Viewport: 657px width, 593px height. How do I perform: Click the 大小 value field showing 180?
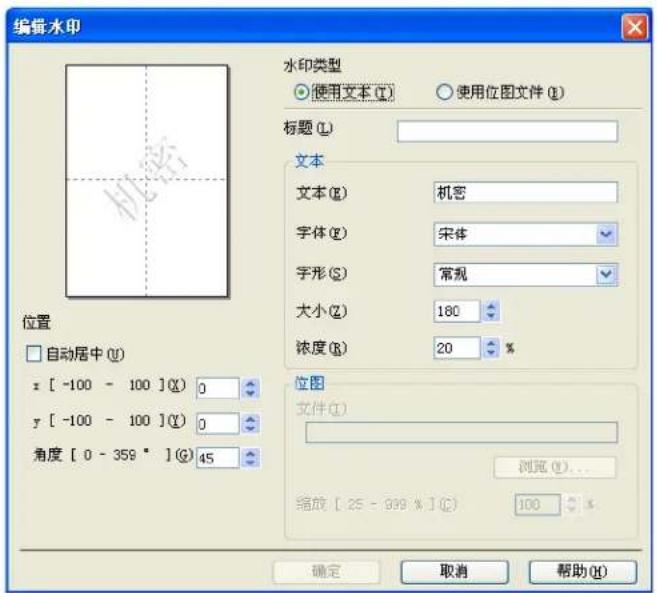(457, 311)
